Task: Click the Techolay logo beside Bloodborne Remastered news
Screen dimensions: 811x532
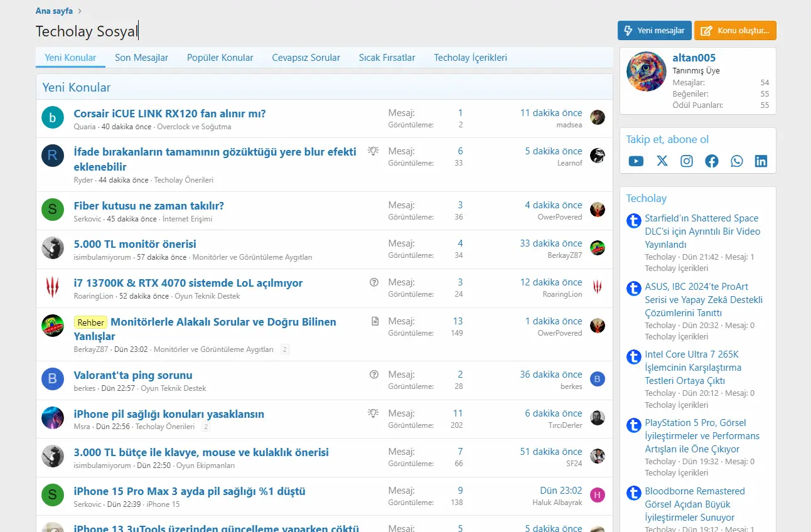Action: pyautogui.click(x=634, y=493)
